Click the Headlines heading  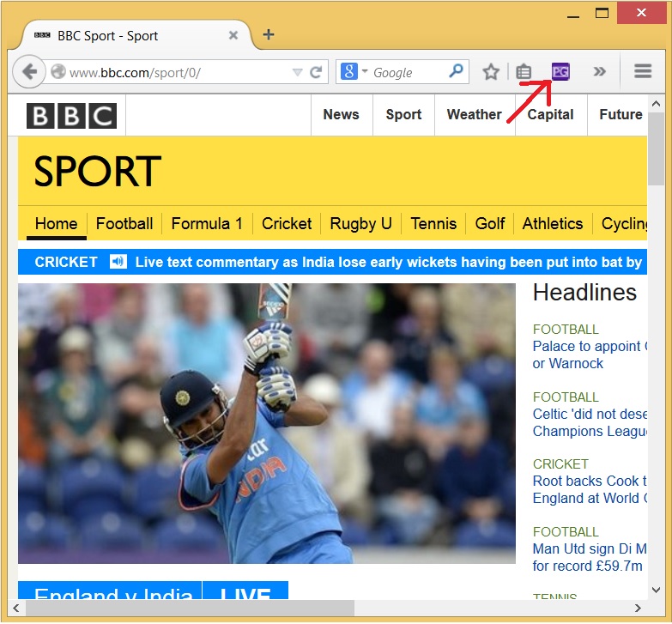point(584,293)
